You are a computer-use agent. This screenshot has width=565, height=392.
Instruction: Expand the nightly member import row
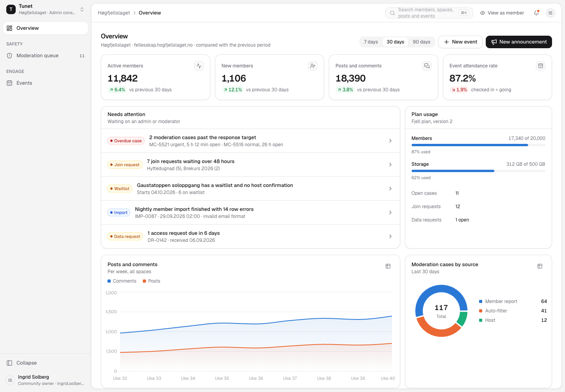click(250, 212)
